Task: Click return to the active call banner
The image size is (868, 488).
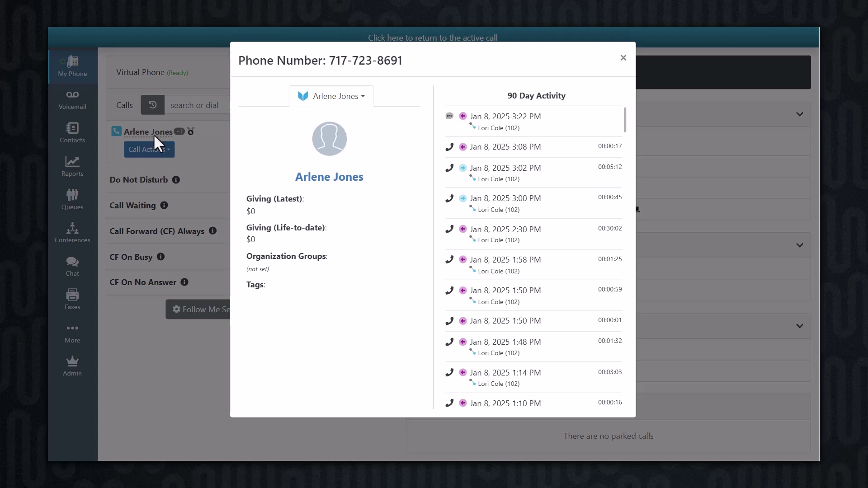Action: coord(433,38)
